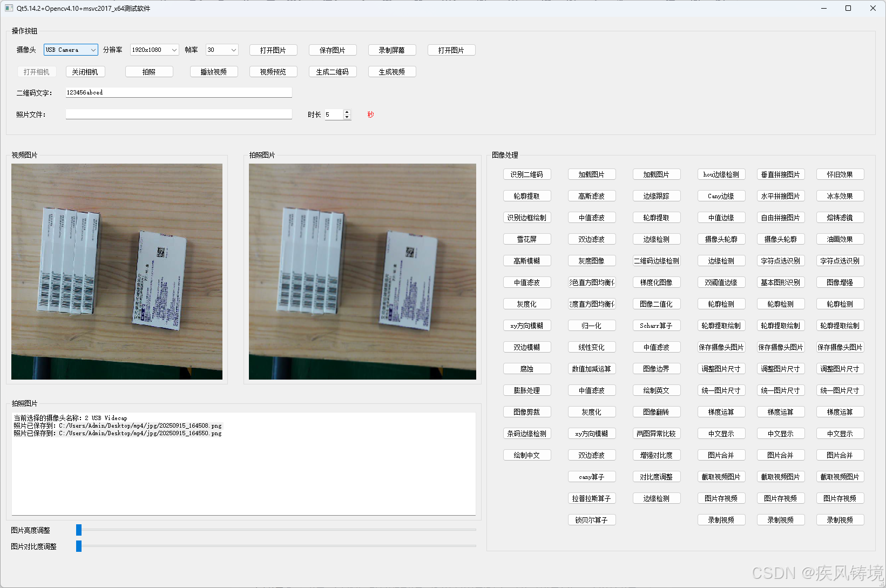Apply 归一化 processing
The width and height of the screenshot is (886, 588).
click(x=592, y=326)
